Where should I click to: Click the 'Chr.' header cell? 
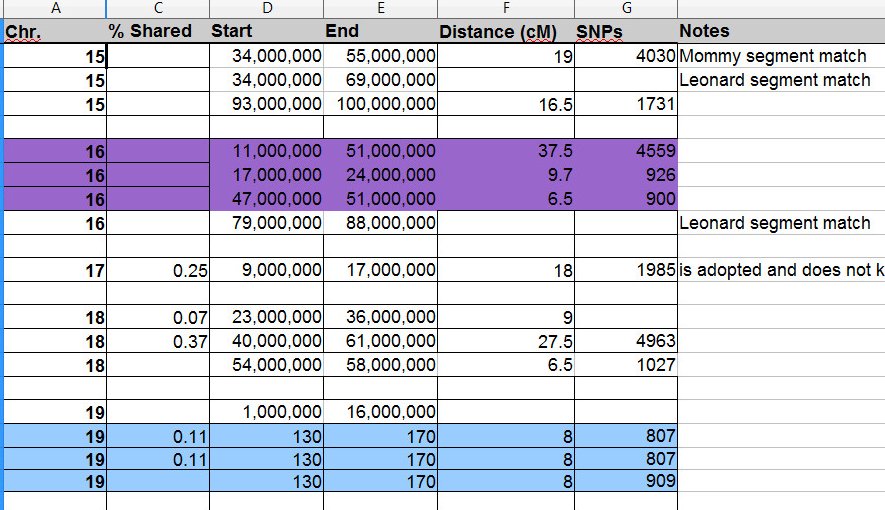coord(55,31)
